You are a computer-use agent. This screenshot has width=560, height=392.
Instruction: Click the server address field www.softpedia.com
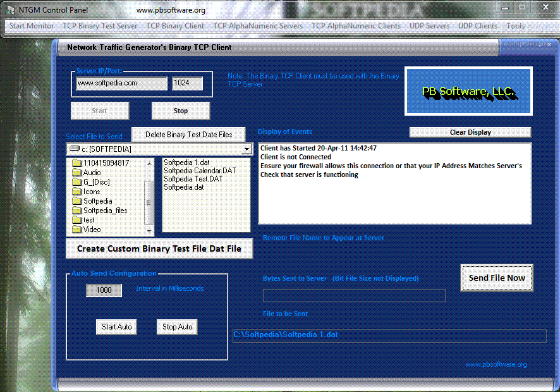pyautogui.click(x=121, y=83)
